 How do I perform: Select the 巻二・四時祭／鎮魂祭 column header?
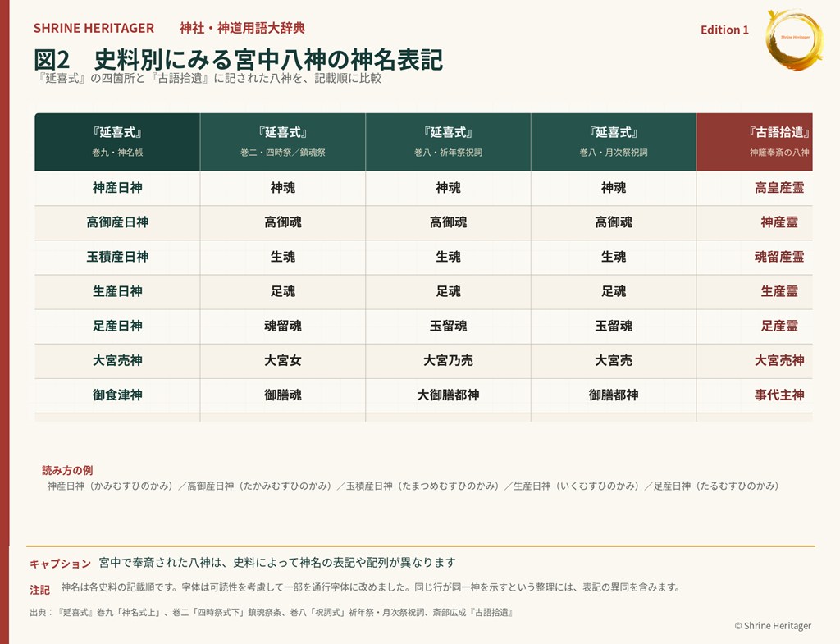click(283, 142)
